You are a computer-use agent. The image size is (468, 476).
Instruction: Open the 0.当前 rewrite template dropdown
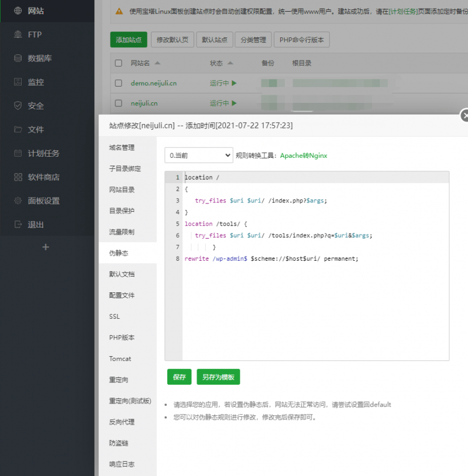(199, 156)
